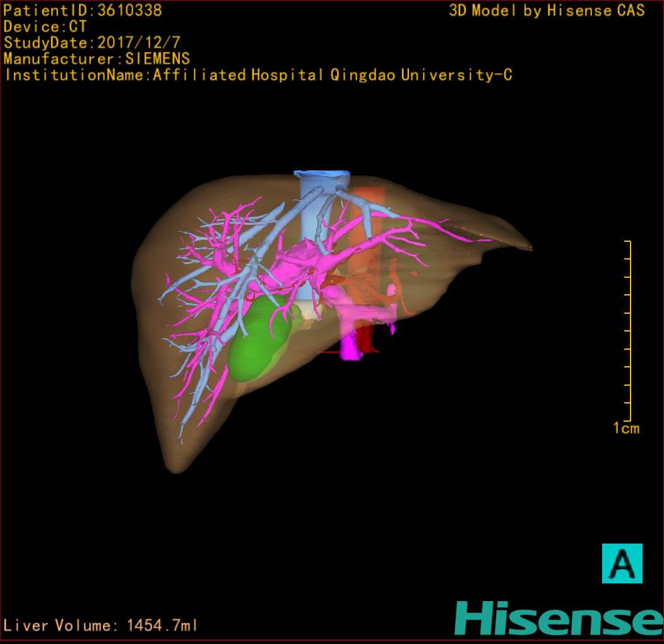Select the 'Manufacturer:SIEMENS' text
The height and width of the screenshot is (644, 664).
point(97,59)
